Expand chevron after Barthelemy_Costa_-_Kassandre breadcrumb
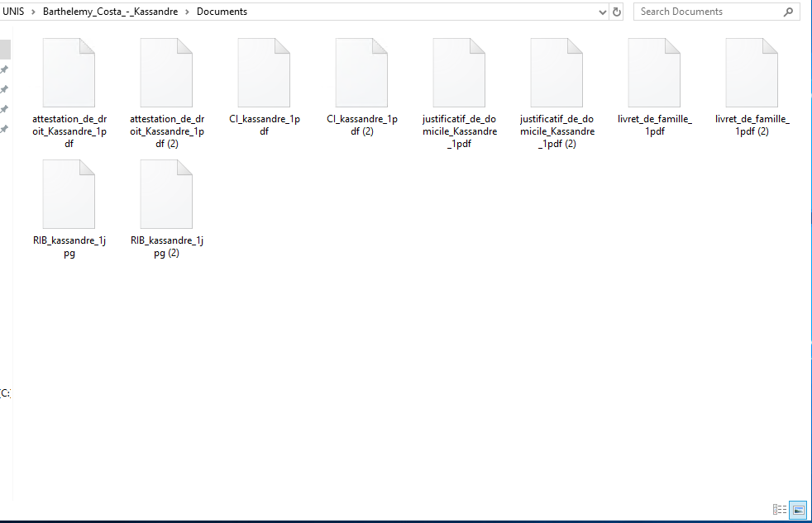The image size is (812, 523). [188, 12]
